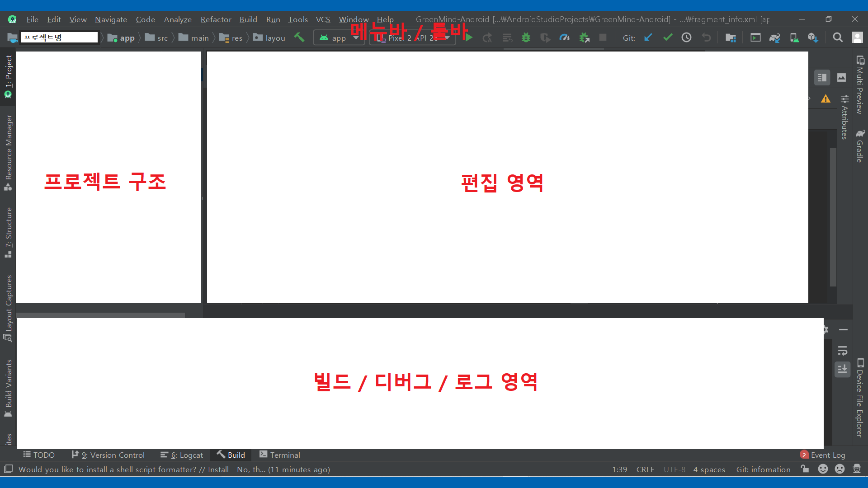Open the Refactor menu

coord(216,19)
